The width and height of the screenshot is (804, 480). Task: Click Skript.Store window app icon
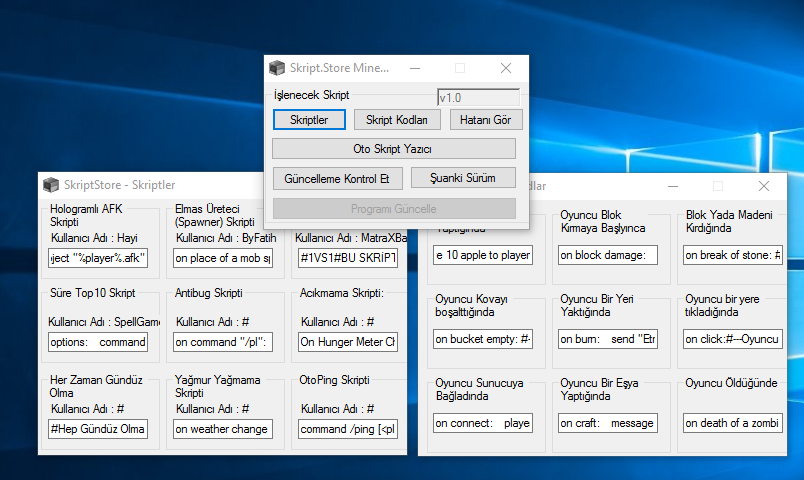click(277, 68)
